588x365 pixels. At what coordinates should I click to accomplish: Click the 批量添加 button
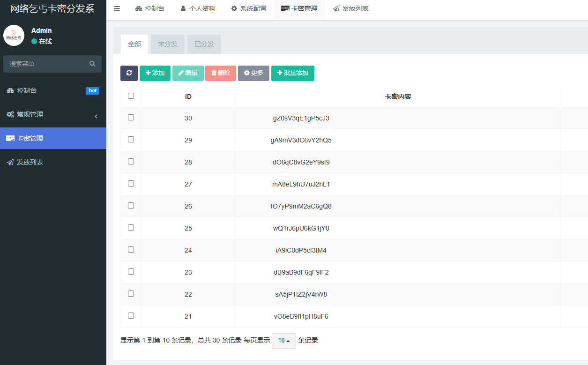[x=293, y=73]
